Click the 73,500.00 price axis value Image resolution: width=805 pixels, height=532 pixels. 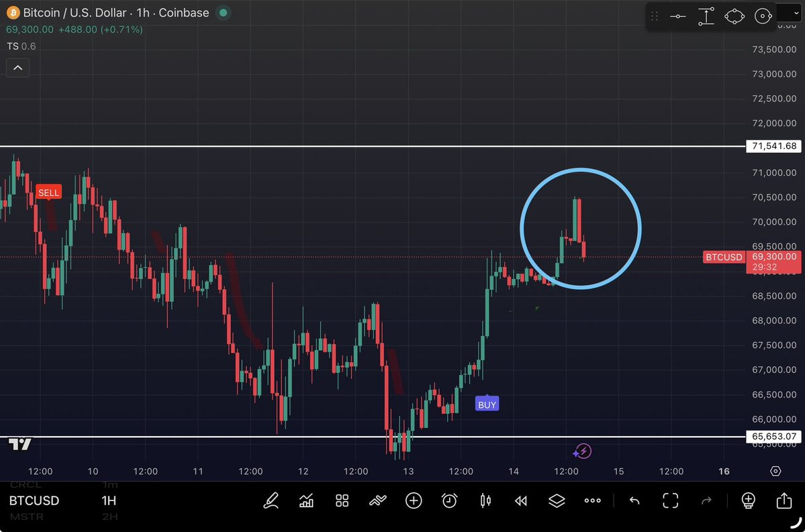click(774, 49)
